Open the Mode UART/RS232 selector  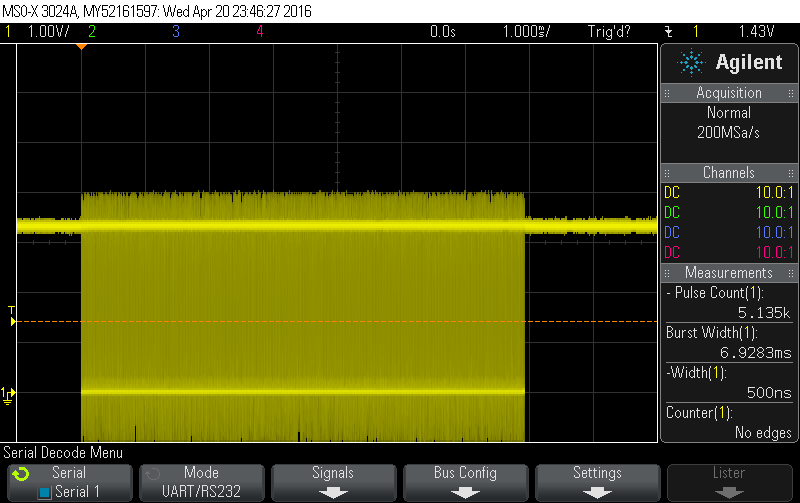pos(201,481)
